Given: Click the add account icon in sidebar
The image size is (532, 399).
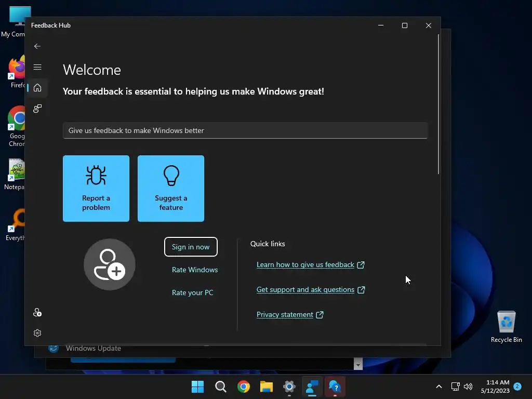Looking at the screenshot, I should pos(37,312).
